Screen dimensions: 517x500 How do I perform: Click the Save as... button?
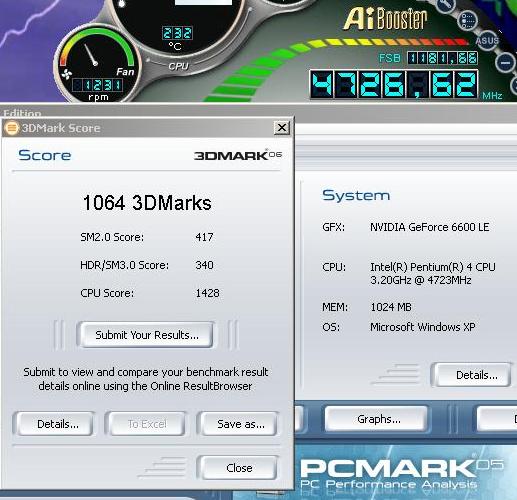point(239,424)
